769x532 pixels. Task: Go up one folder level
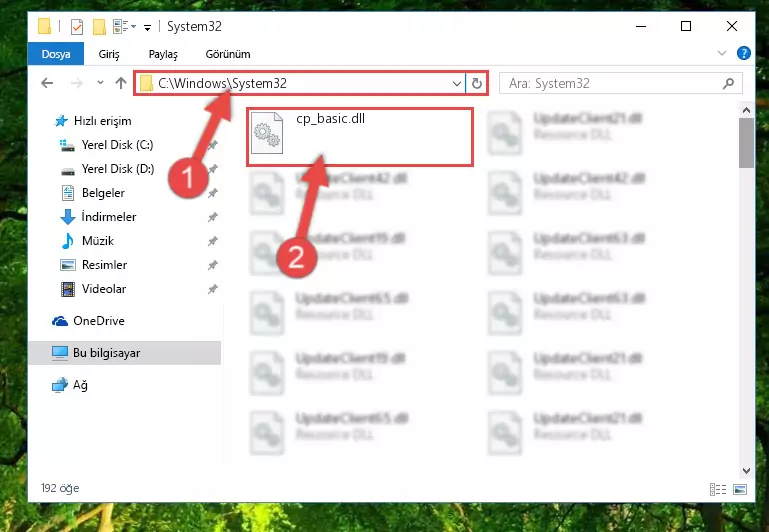click(x=121, y=83)
